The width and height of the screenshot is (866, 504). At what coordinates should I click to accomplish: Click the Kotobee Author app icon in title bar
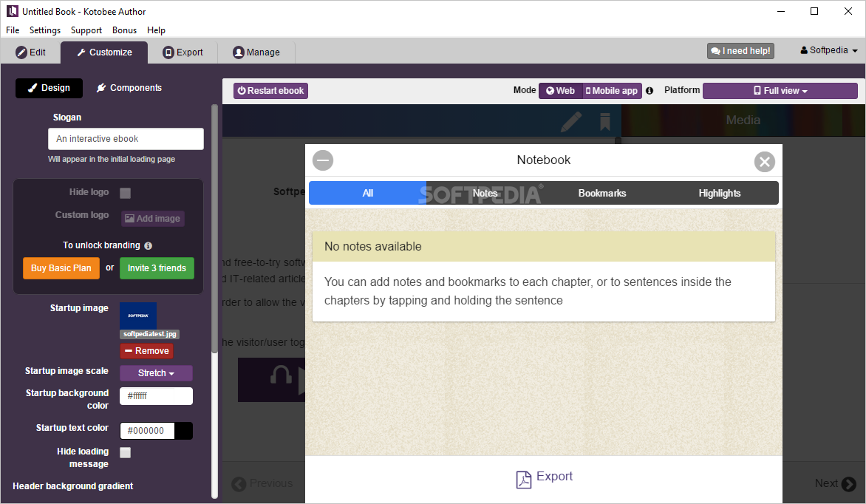coord(12,11)
